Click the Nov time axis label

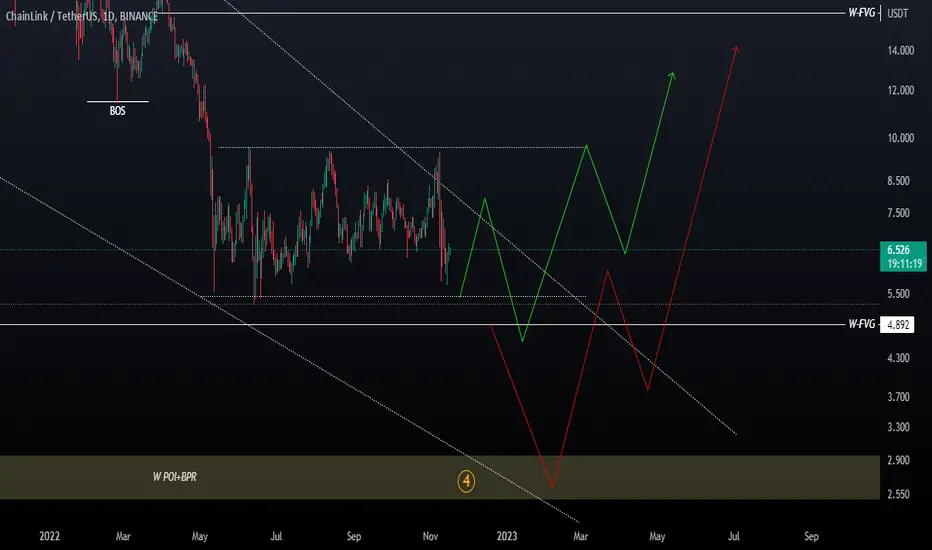point(430,536)
